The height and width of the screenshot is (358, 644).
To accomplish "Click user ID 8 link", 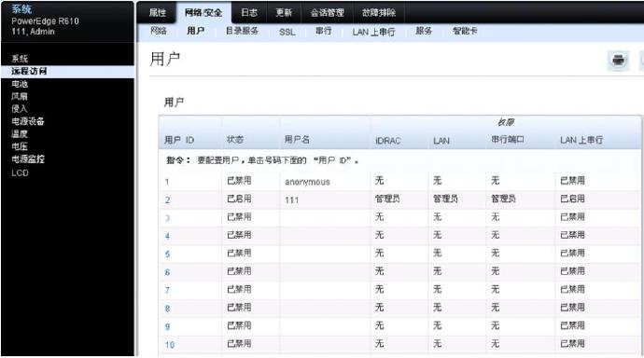I will click(167, 309).
